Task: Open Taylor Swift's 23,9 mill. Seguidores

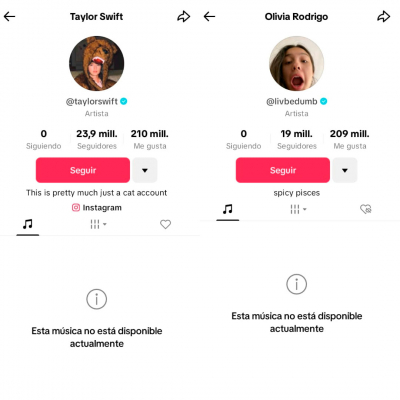Action: point(97,139)
